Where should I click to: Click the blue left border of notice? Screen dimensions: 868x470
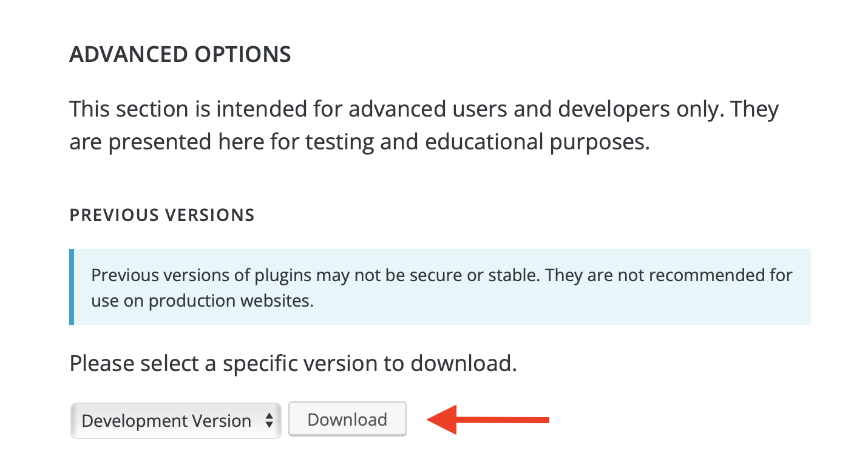pyautogui.click(x=72, y=287)
